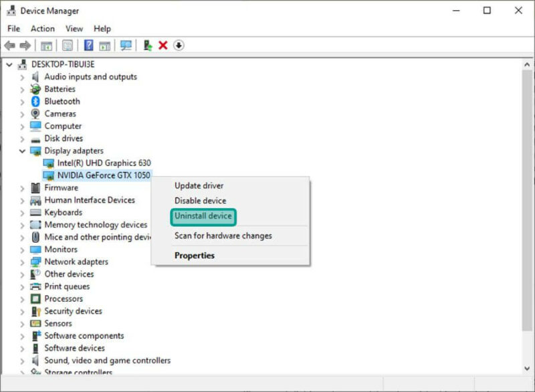Click the scrollbar down arrow
535x392 pixels.
[x=527, y=368]
